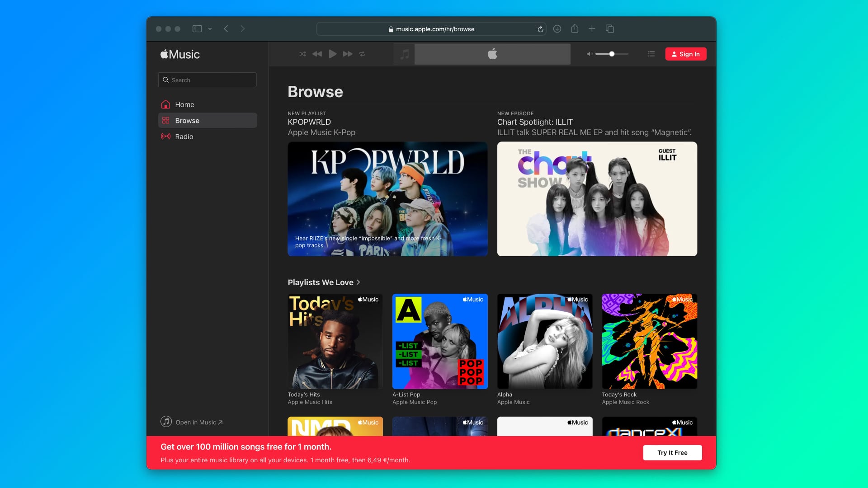
Task: Click the search magnifier icon
Action: coord(166,80)
